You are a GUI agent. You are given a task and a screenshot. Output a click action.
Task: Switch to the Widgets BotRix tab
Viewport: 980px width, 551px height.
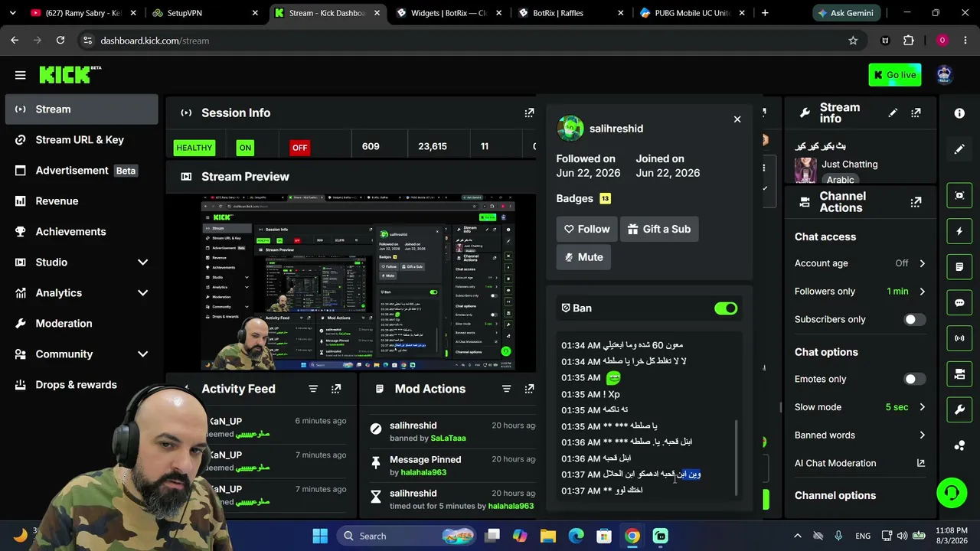tap(450, 13)
